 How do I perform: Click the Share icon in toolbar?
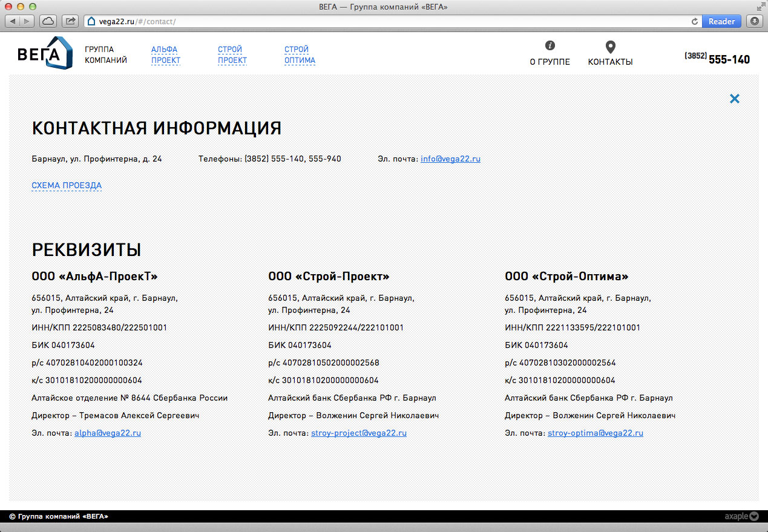(70, 21)
